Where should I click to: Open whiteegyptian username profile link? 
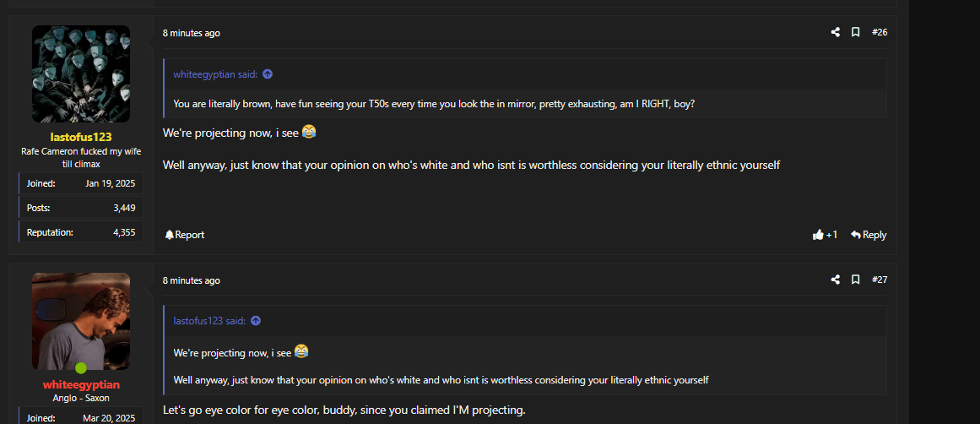(x=81, y=384)
